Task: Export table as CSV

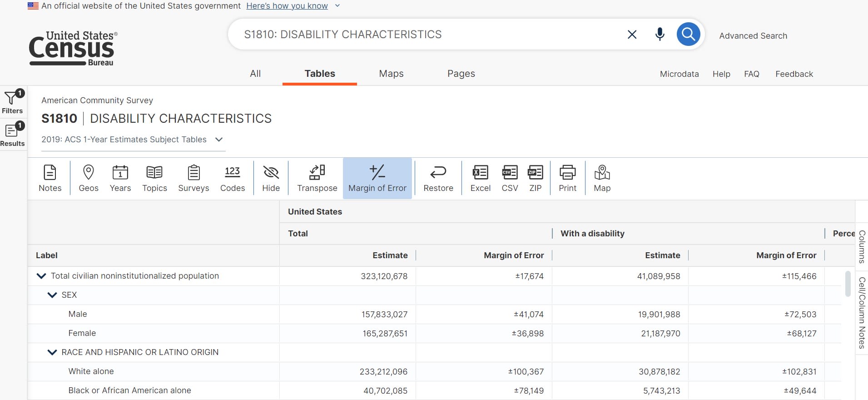Action: point(510,178)
